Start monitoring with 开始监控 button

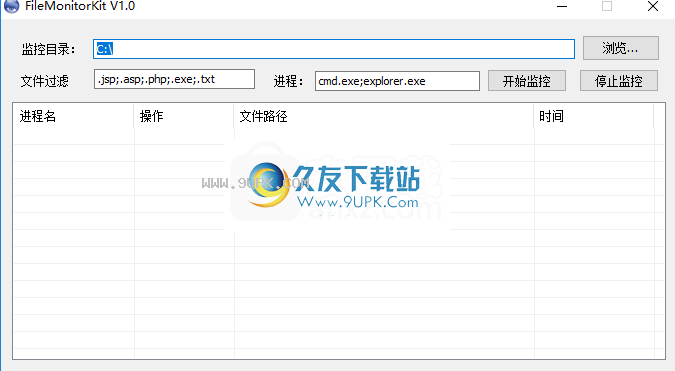click(x=526, y=81)
